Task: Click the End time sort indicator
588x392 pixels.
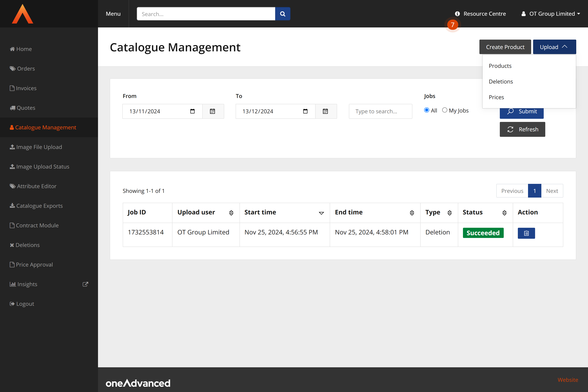Action: (x=412, y=213)
